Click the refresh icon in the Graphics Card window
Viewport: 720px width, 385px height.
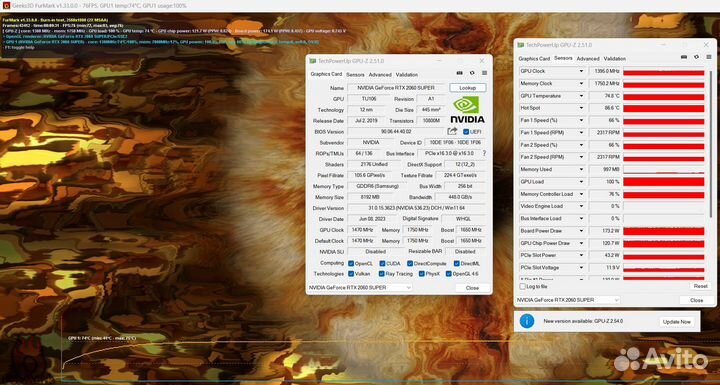pyautogui.click(x=472, y=74)
